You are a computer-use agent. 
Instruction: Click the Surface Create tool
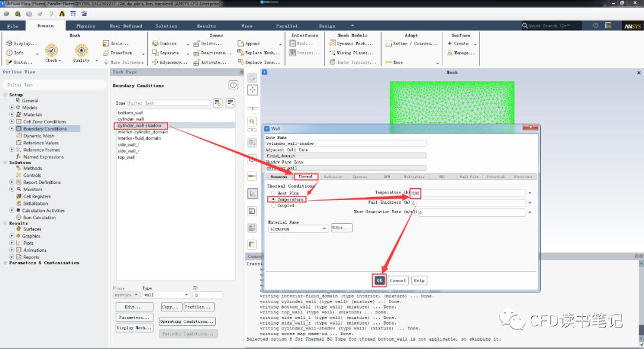(x=458, y=43)
